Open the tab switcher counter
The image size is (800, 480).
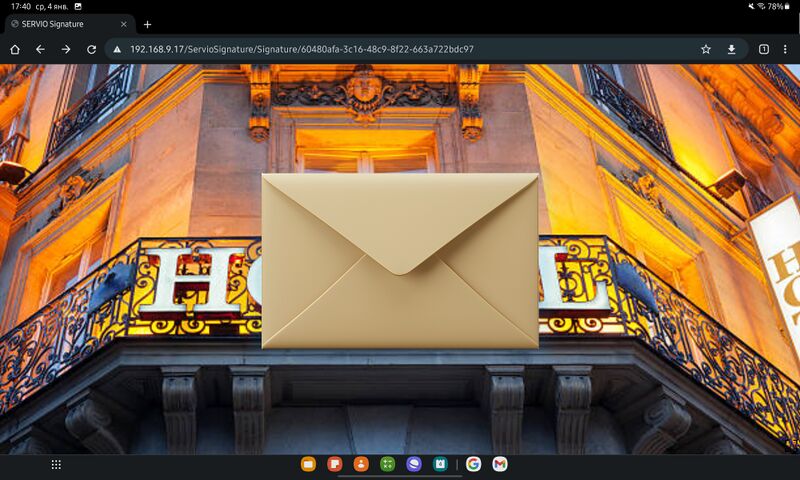[764, 49]
